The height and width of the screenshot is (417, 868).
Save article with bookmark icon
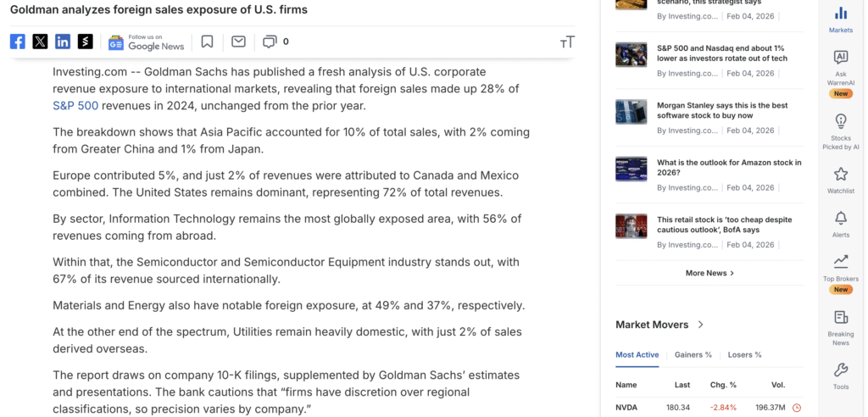point(208,42)
